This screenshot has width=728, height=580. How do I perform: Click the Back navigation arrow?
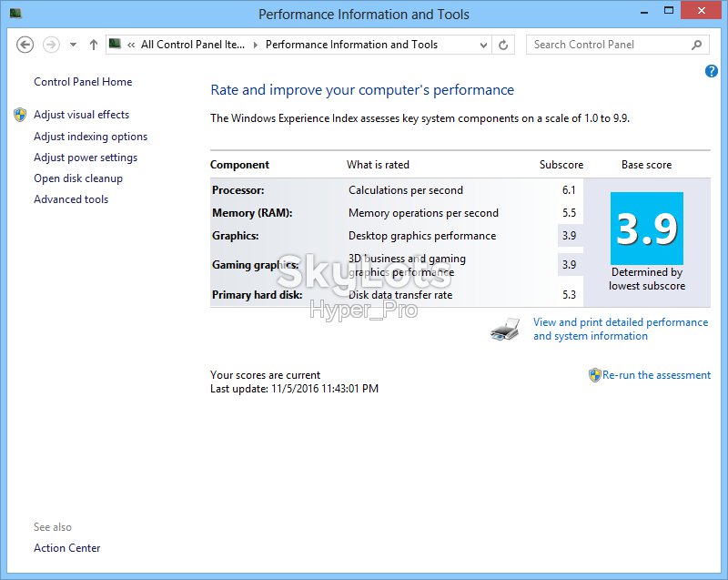(x=25, y=45)
